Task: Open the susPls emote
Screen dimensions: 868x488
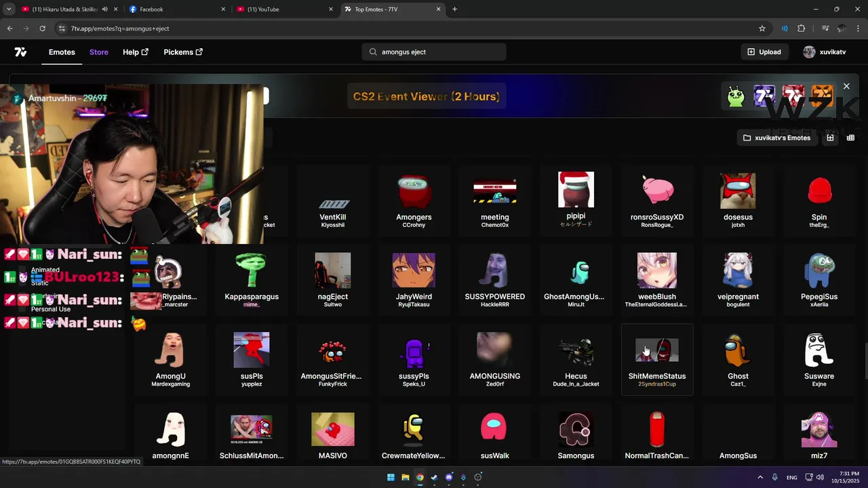Action: click(252, 360)
